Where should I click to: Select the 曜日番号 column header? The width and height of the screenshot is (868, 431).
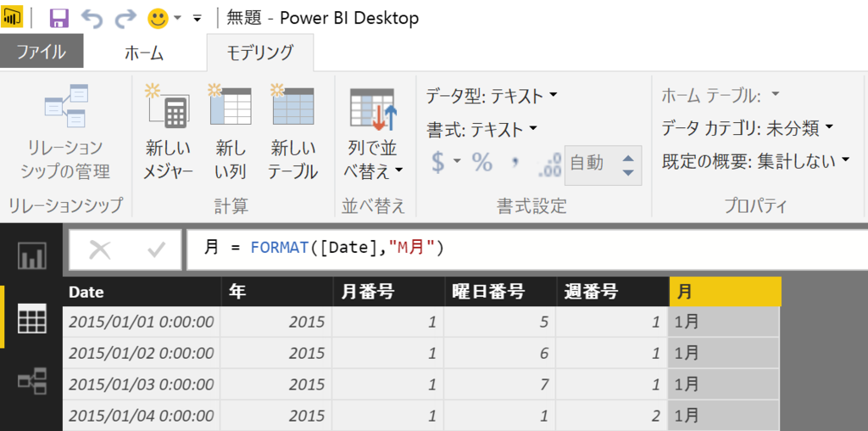pyautogui.click(x=501, y=292)
